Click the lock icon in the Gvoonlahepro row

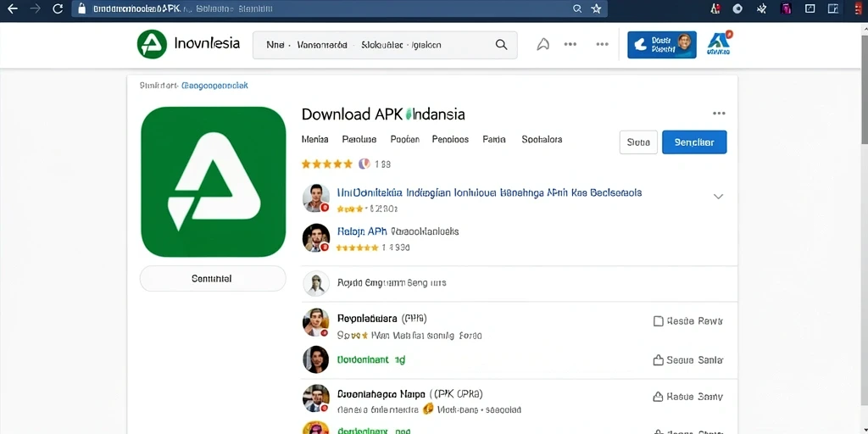(x=658, y=397)
